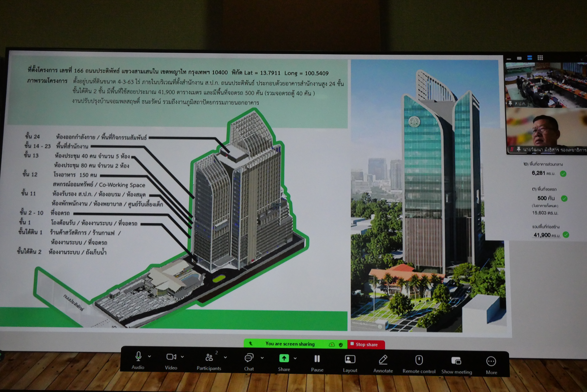Screen dimensions: 587x392
Task: Click the arrow icon on the green sharing bar
Action: (x=251, y=344)
